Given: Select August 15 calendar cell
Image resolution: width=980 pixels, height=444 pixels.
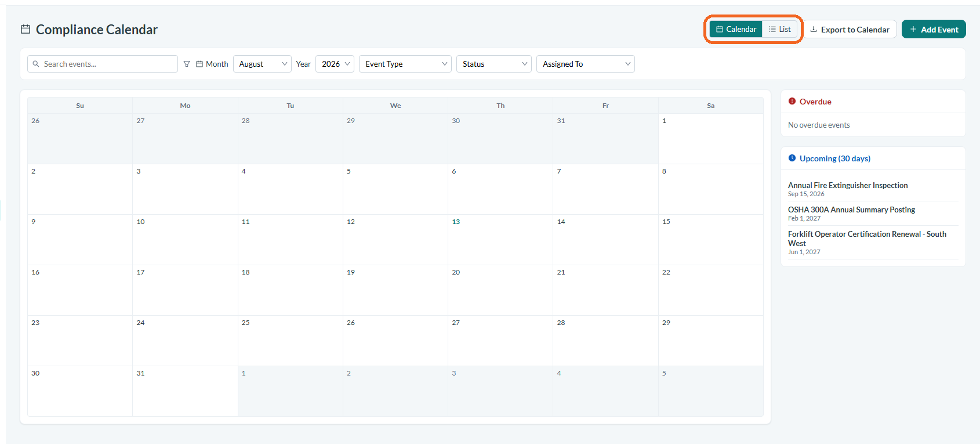Looking at the screenshot, I should click(x=710, y=240).
